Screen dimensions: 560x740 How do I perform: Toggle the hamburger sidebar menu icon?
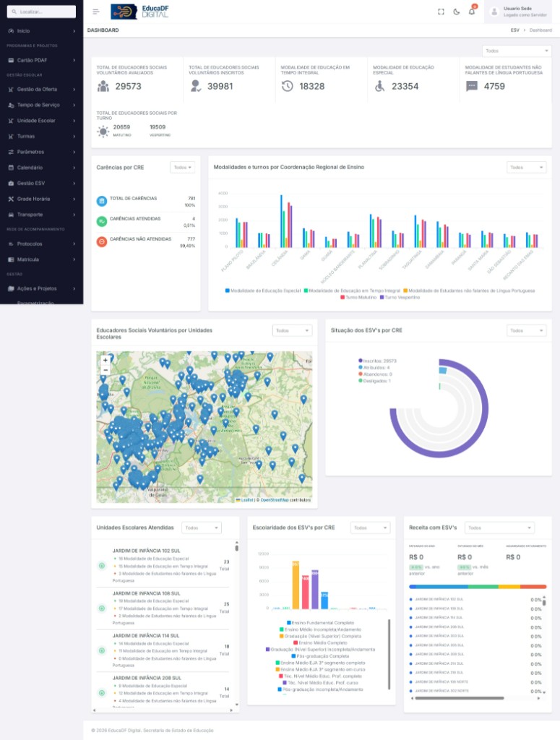96,12
